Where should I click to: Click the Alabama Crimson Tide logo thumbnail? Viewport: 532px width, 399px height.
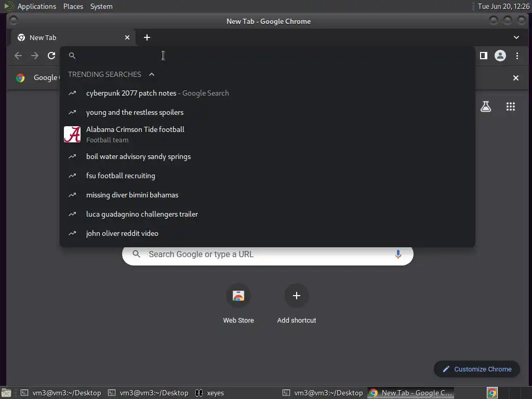[72, 135]
